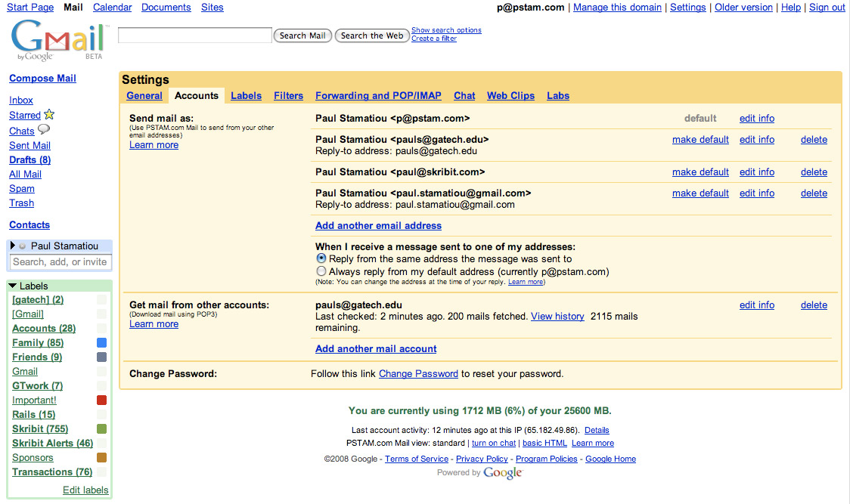The height and width of the screenshot is (504, 850).
Task: Open the Rails (15) label
Action: 33,415
